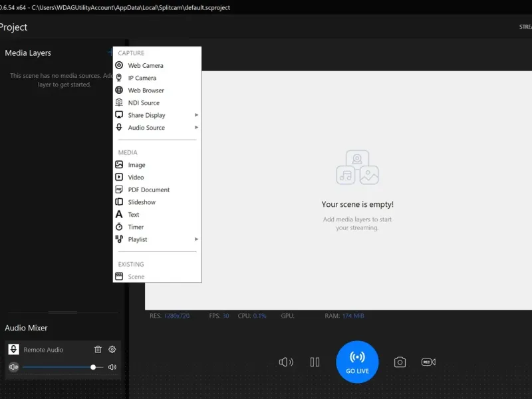
Task: Click the Text letter A icon
Action: coord(119,214)
